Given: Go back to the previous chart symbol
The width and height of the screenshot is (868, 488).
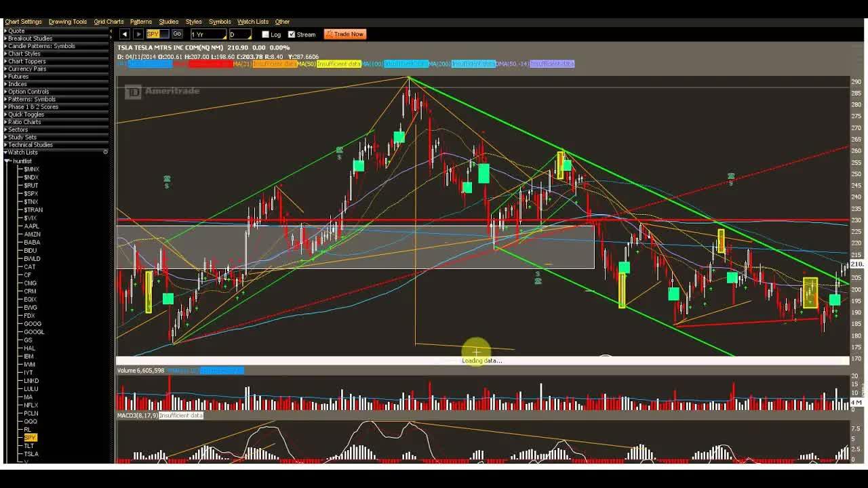Looking at the screenshot, I should tap(125, 34).
